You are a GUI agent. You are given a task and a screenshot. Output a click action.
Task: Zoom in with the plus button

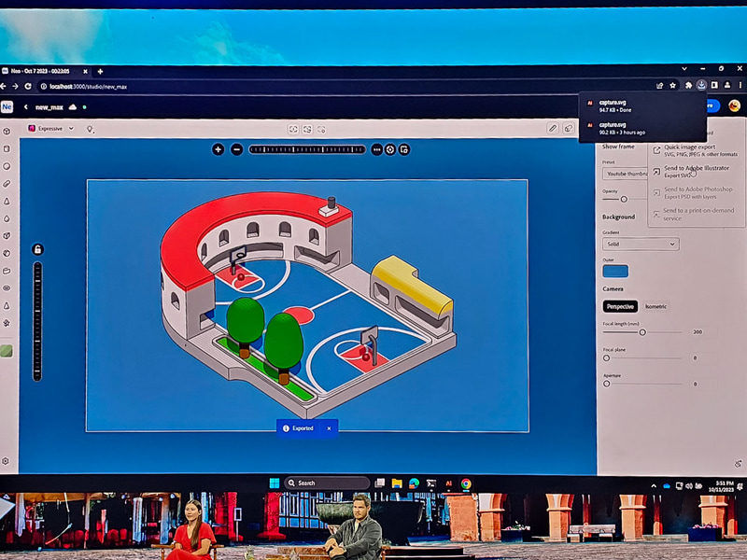pos(218,149)
